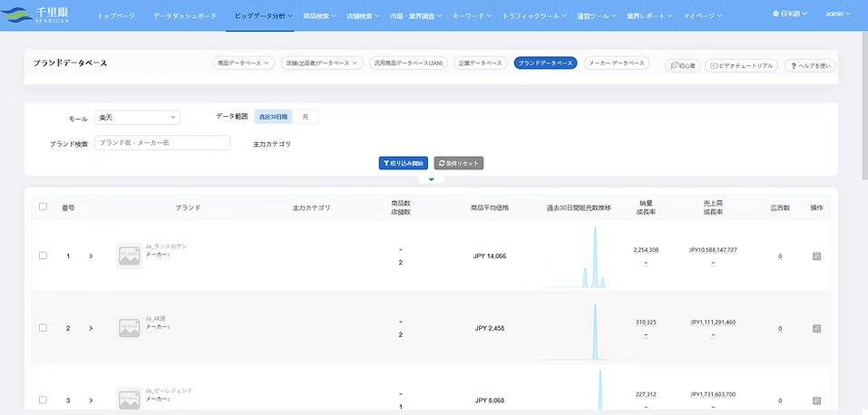Click the Senrigan logo in header

pos(34,14)
